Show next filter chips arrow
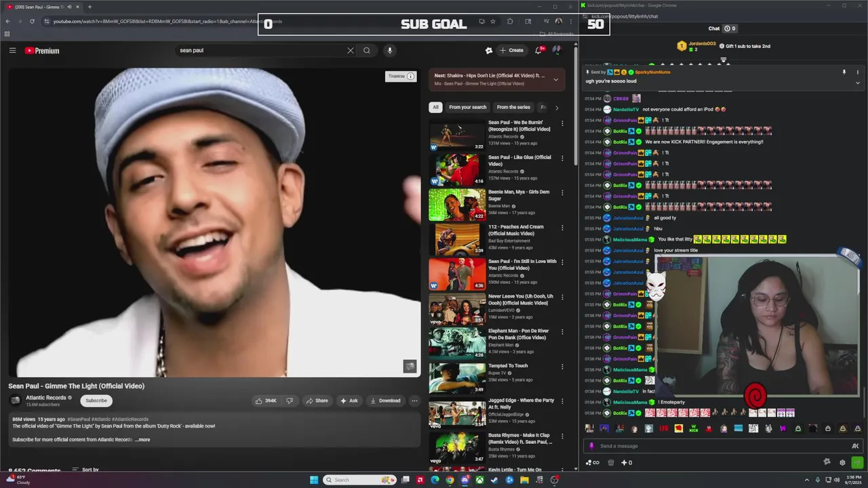The image size is (868, 488). (x=557, y=107)
